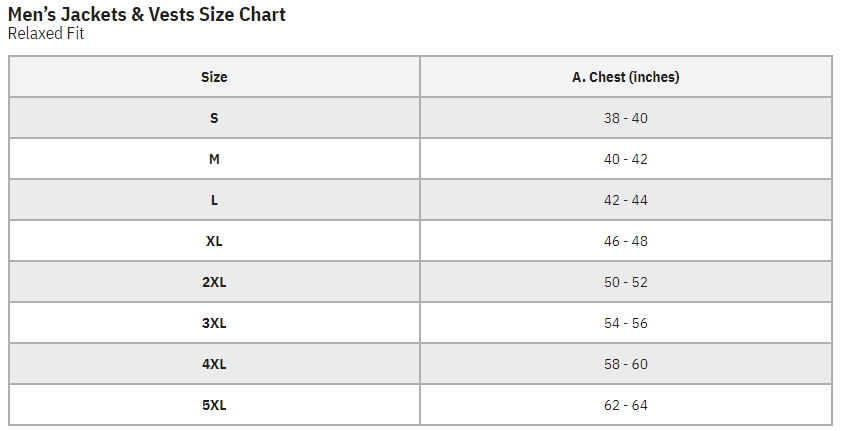
Task: Click the 50 - 52 chest measurement
Action: pyautogui.click(x=625, y=282)
